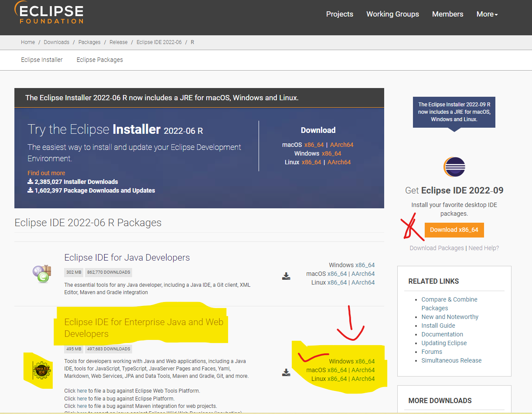Click the Eclipse Foundation logo
This screenshot has height=414, width=532.
tap(48, 12)
